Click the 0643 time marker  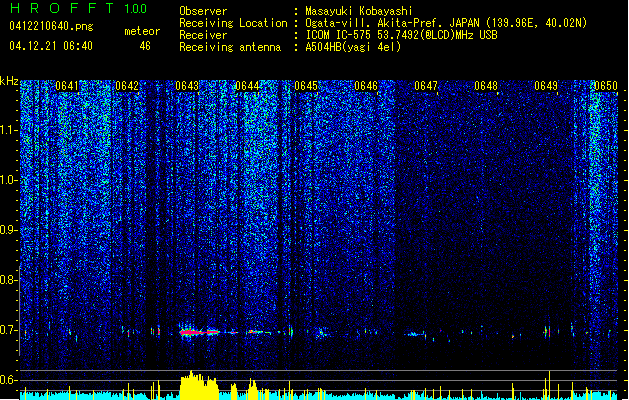pos(187,86)
